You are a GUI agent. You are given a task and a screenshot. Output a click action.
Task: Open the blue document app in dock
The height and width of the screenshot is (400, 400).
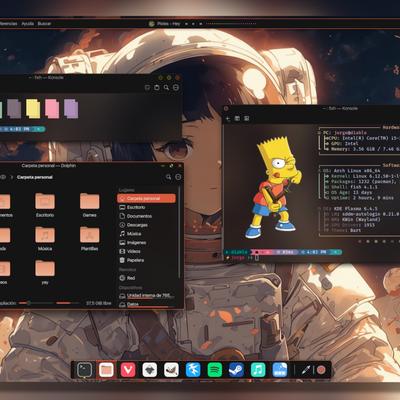(x=280, y=370)
